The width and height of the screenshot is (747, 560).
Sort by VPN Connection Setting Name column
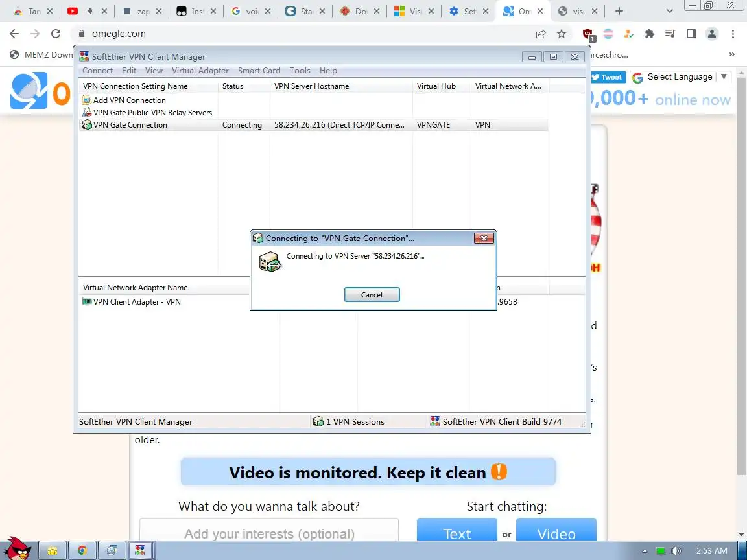pos(148,86)
